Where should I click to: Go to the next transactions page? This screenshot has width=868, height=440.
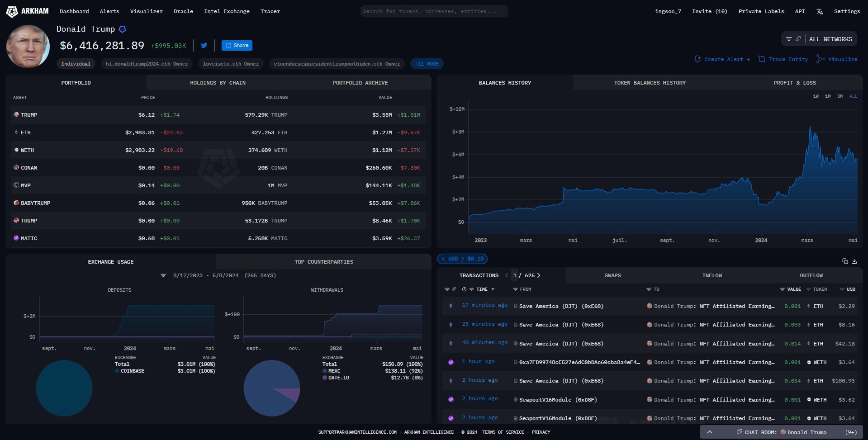(539, 275)
